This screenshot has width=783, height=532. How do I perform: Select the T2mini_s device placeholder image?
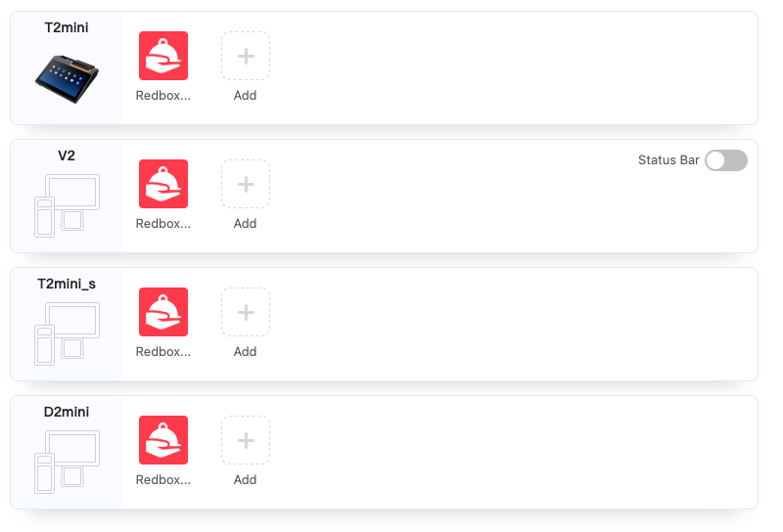[x=67, y=332]
